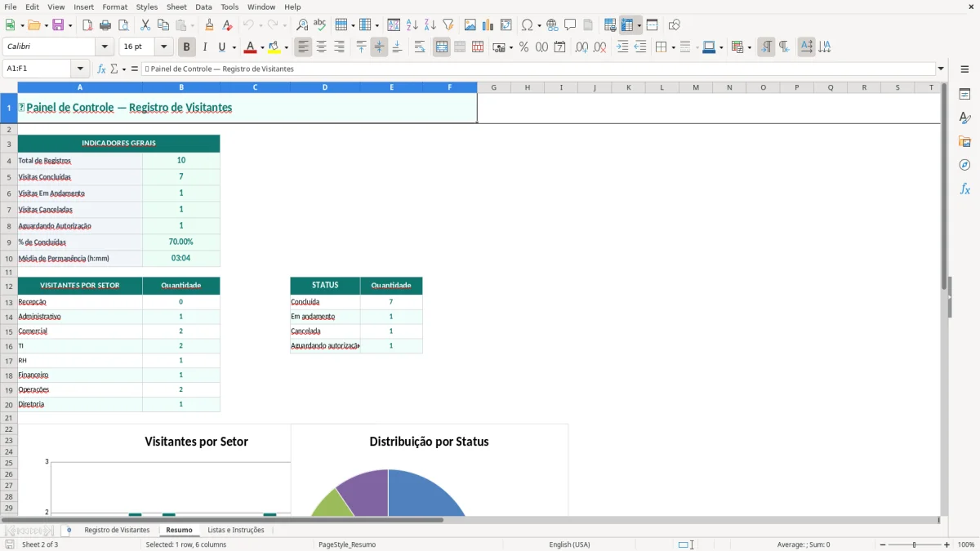
Task: Click the Copy icon
Action: coord(163,25)
